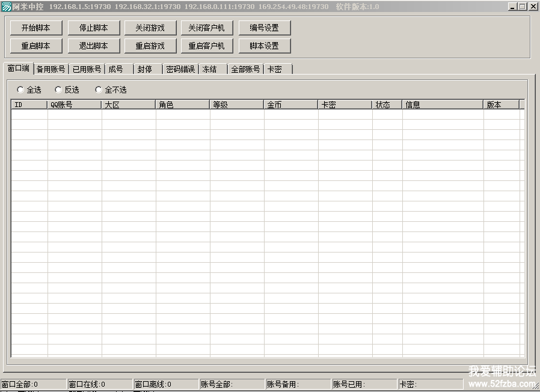Open 编号设置 settings
This screenshot has width=540, height=392.
tap(264, 28)
